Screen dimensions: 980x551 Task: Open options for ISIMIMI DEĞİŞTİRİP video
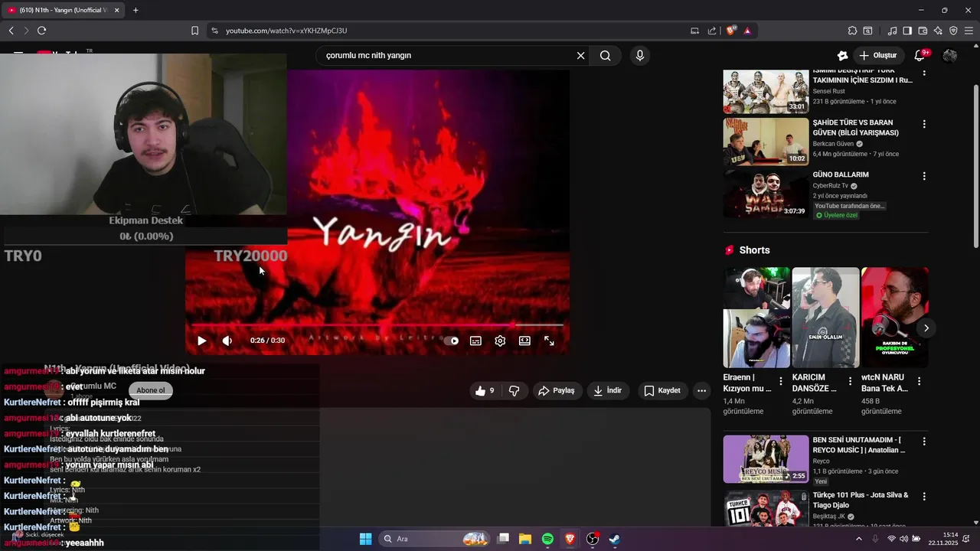(x=924, y=73)
